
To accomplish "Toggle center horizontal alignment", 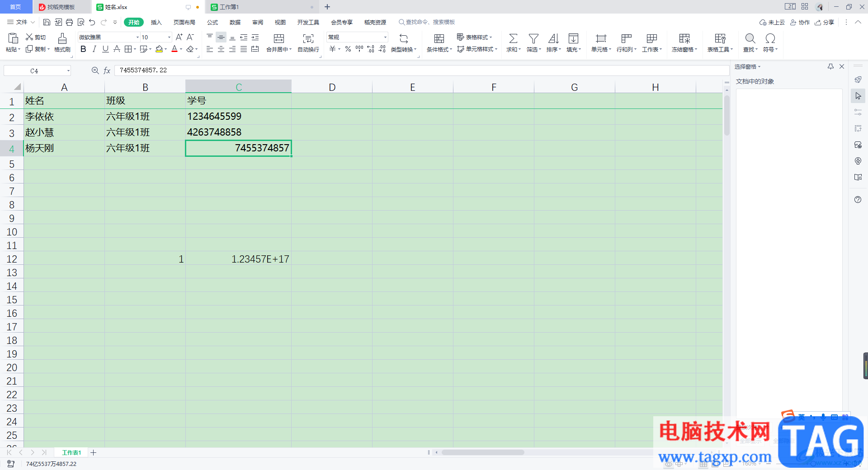I will (221, 49).
